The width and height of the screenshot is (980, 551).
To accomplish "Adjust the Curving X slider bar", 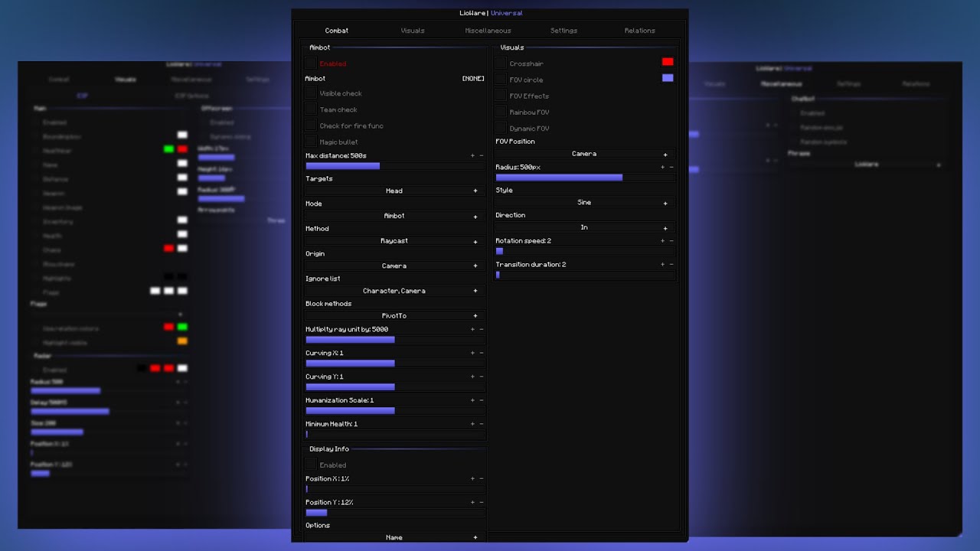I will (x=395, y=364).
